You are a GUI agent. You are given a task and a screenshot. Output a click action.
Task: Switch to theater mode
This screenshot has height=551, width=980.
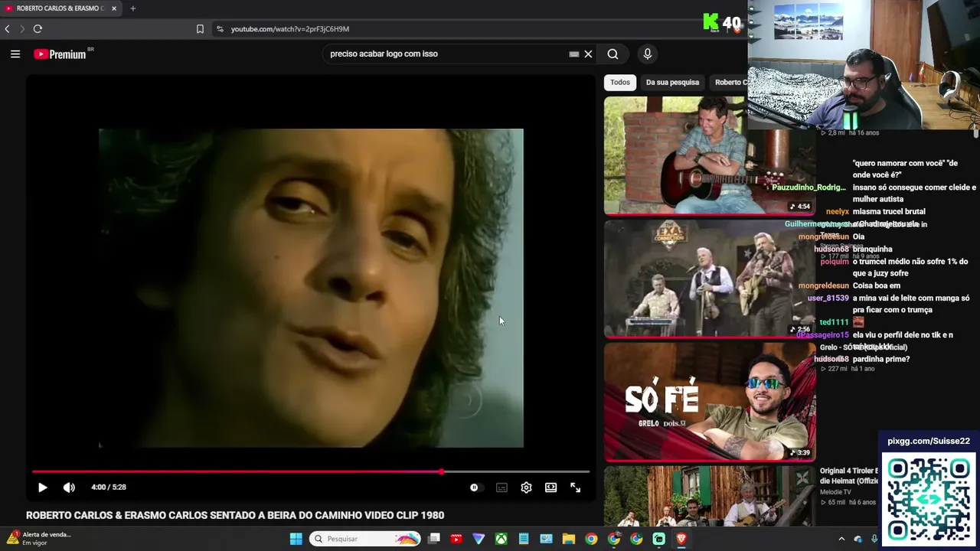point(550,487)
